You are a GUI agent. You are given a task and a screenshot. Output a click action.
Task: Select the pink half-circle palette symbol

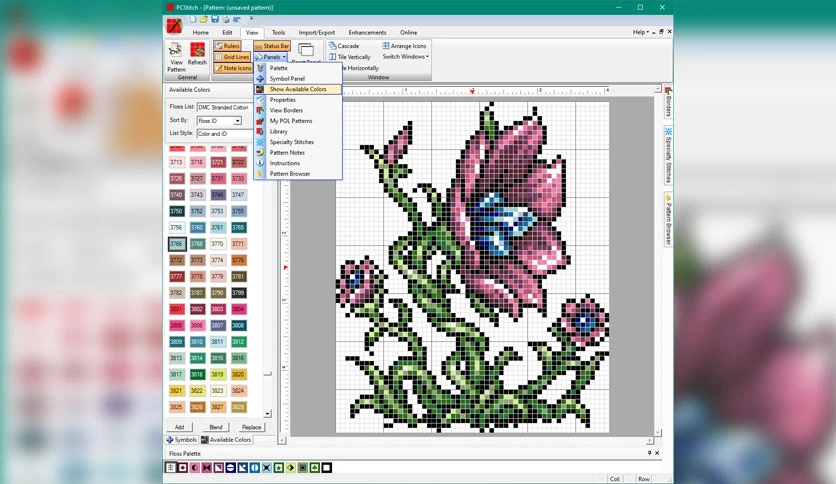(195, 467)
